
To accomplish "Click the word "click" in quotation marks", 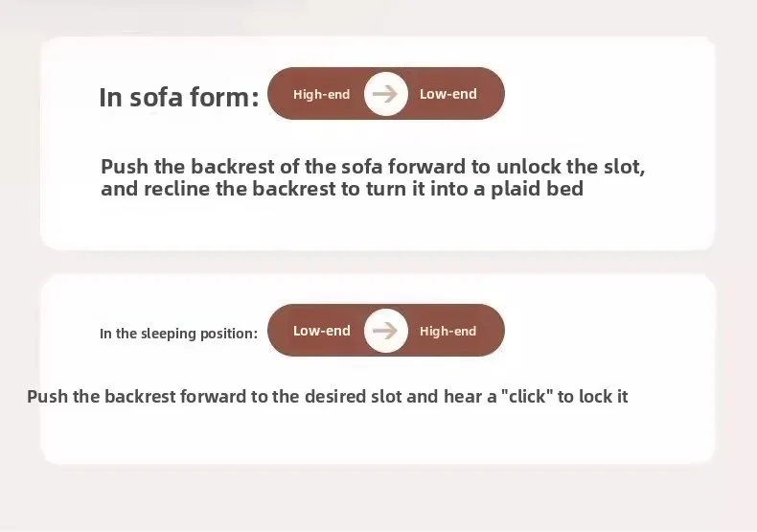I will pyautogui.click(x=527, y=396).
